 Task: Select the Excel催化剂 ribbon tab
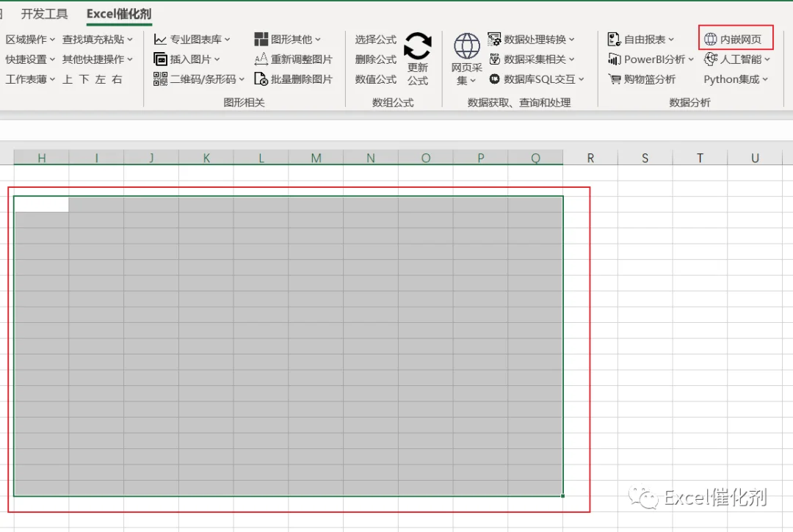[119, 14]
